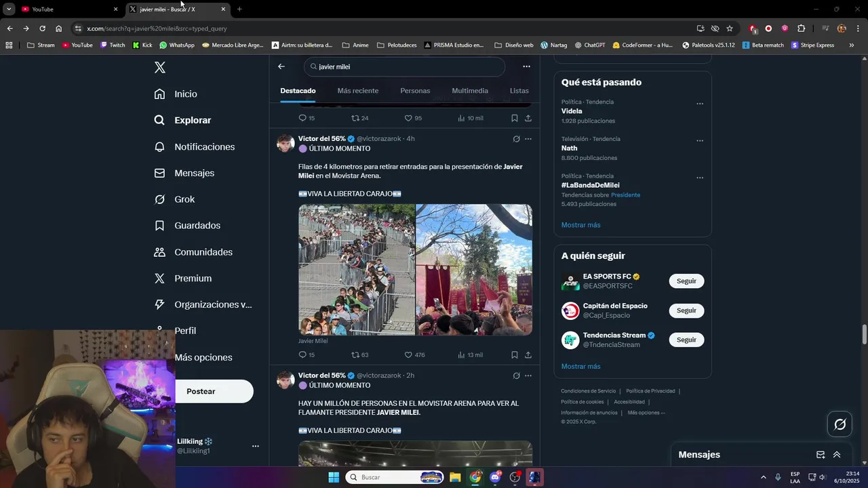Open the Nath trending topic
This screenshot has height=488, width=868.
[x=569, y=148]
